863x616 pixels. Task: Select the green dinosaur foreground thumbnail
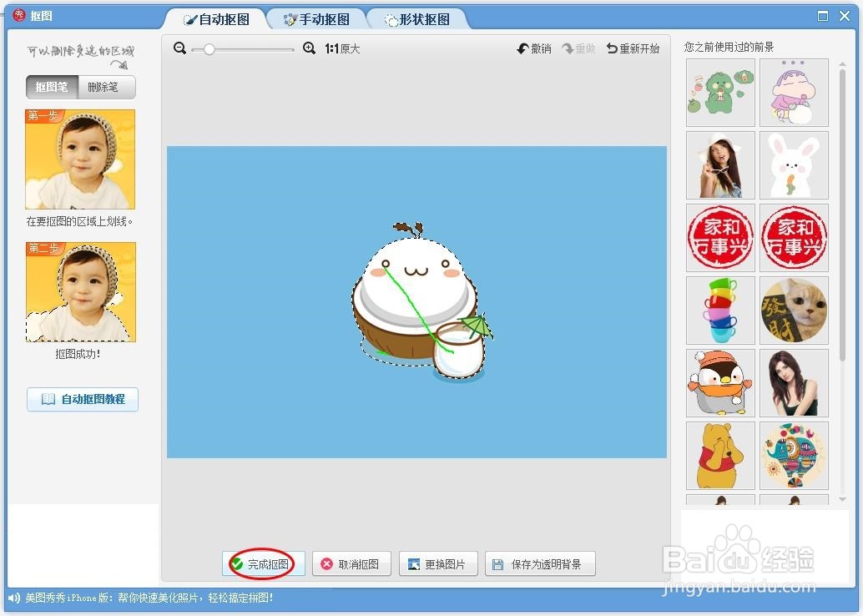pyautogui.click(x=720, y=93)
